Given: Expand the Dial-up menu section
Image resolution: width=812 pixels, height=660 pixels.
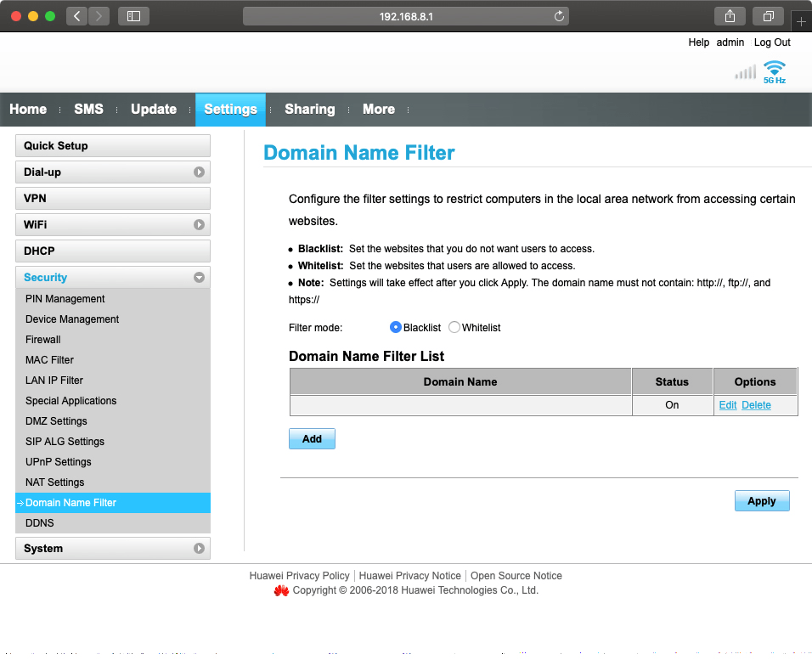Looking at the screenshot, I should click(x=199, y=172).
